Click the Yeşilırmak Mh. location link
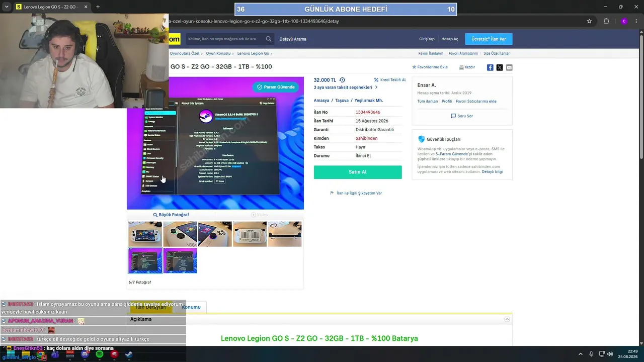 369,101
